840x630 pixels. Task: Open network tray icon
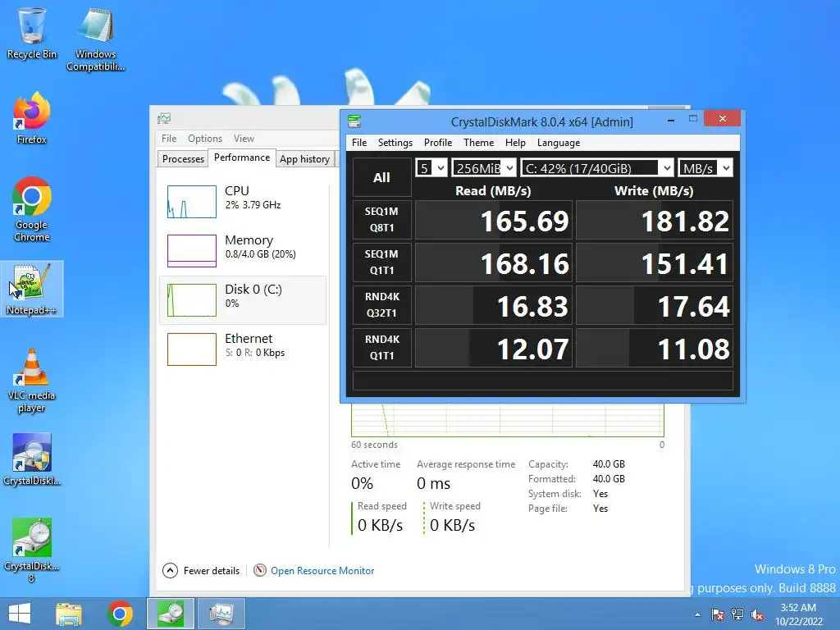[737, 614]
